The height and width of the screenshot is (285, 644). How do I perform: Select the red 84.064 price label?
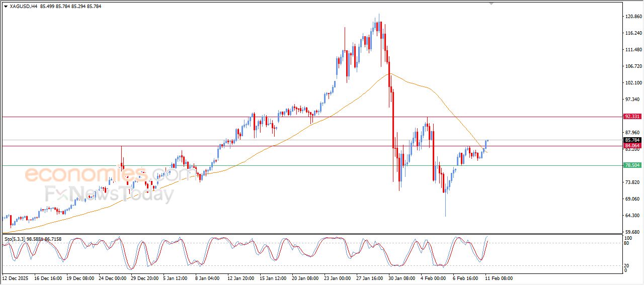tap(632, 146)
